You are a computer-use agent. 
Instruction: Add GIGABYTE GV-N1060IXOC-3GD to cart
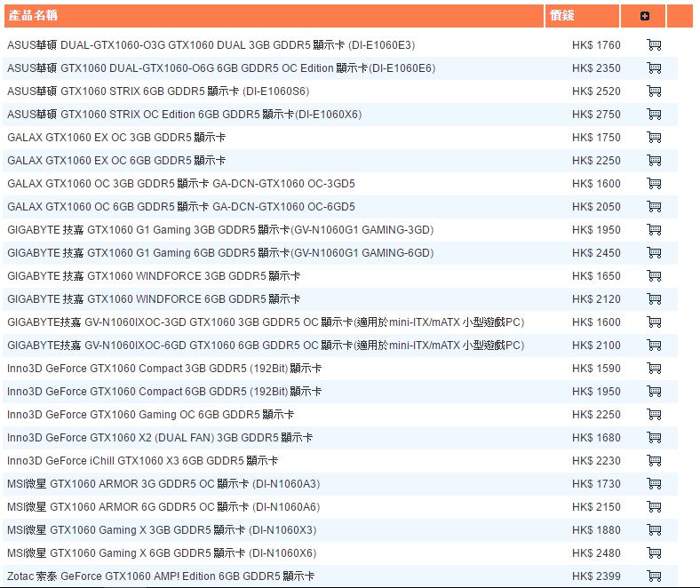coord(654,322)
